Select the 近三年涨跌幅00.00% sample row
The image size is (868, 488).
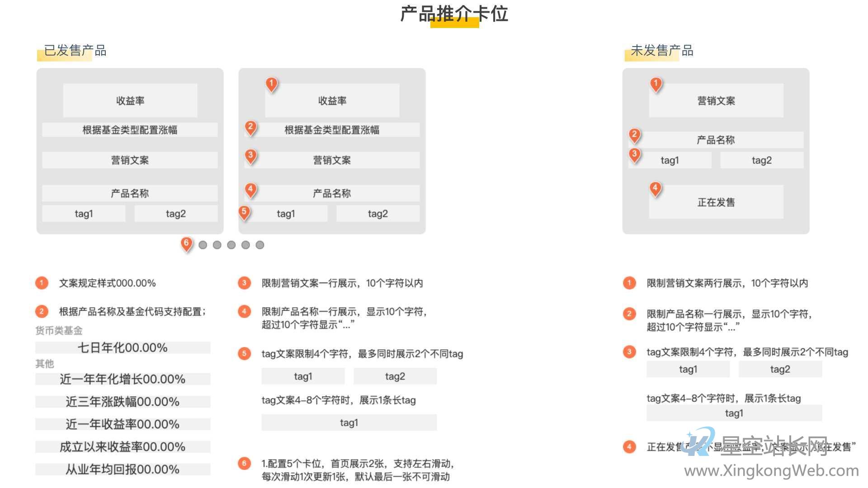123,402
